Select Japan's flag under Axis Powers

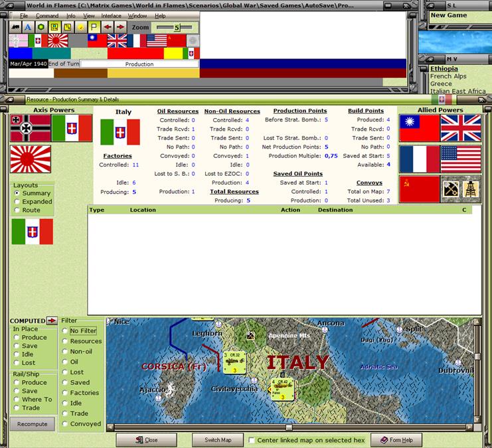click(x=31, y=159)
